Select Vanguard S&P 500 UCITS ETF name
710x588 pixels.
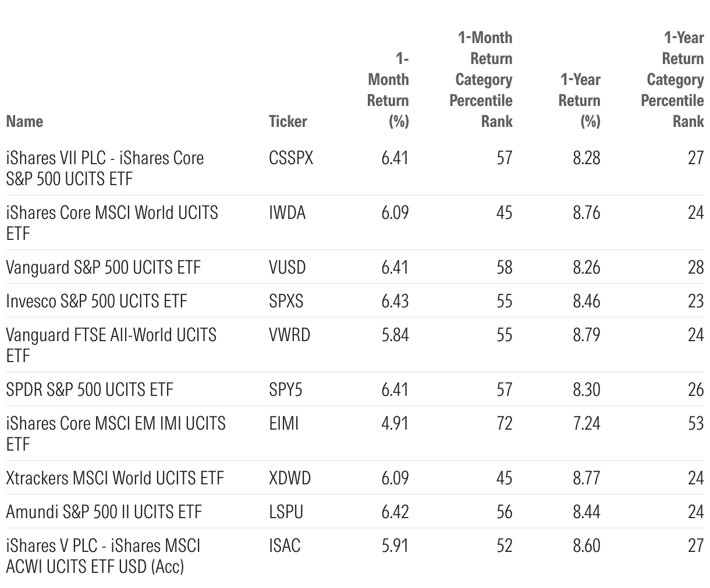pyautogui.click(x=103, y=267)
